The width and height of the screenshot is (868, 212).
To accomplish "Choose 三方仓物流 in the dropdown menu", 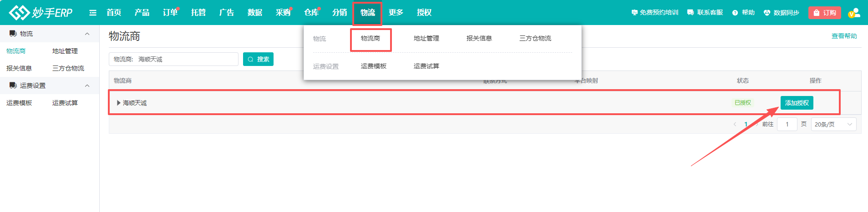I will [x=535, y=38].
